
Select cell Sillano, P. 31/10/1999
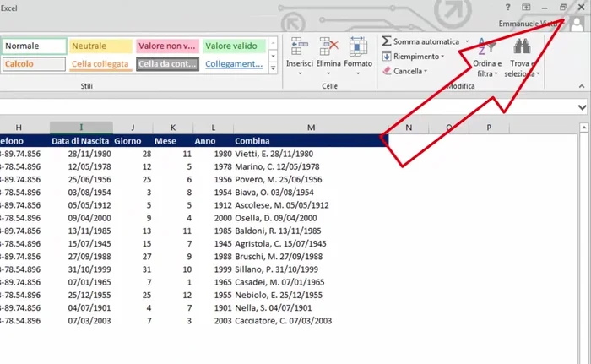[x=311, y=269]
